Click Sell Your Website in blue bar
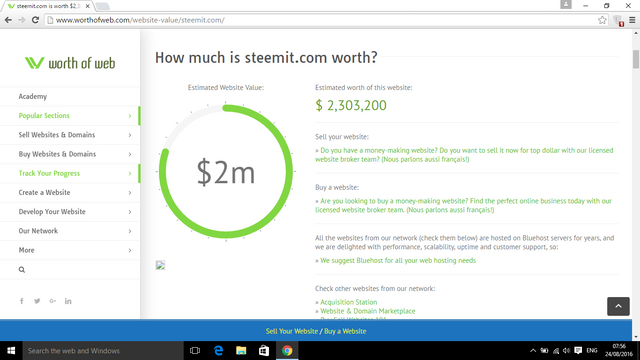The image size is (640, 360). [x=291, y=331]
